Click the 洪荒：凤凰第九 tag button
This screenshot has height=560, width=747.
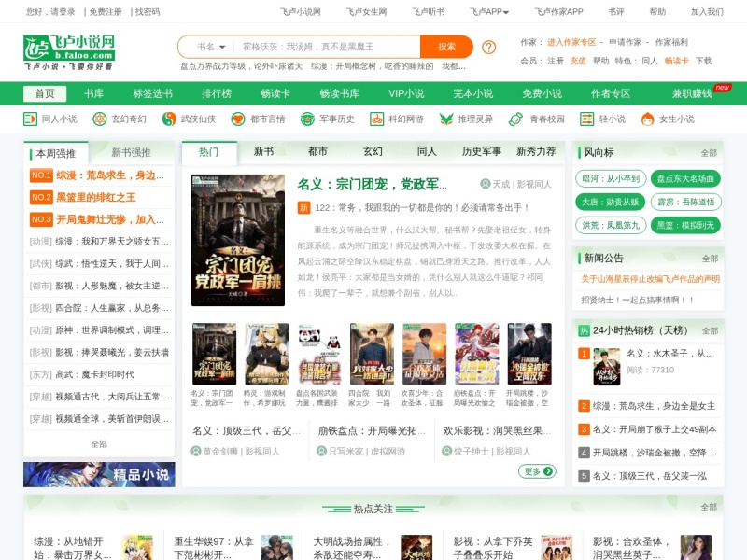point(611,225)
